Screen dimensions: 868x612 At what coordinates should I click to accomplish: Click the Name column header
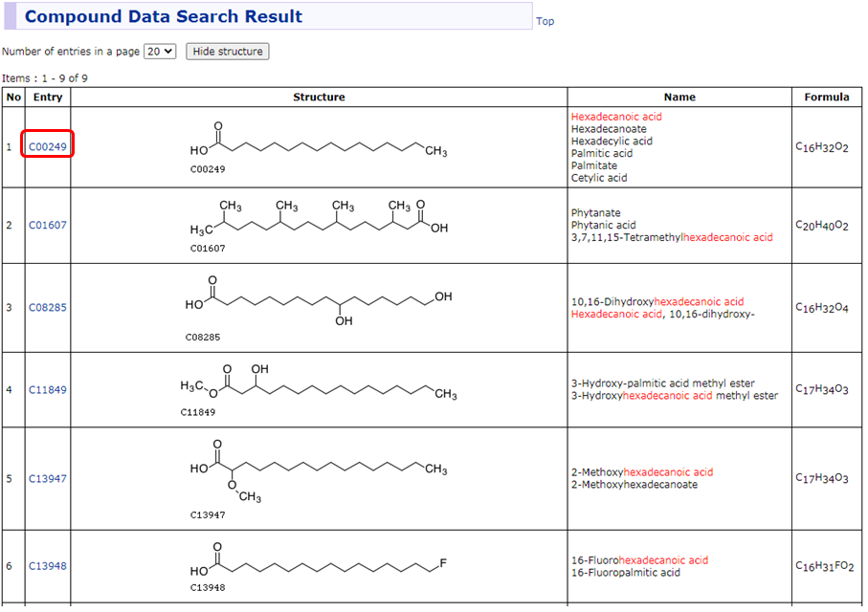(679, 97)
